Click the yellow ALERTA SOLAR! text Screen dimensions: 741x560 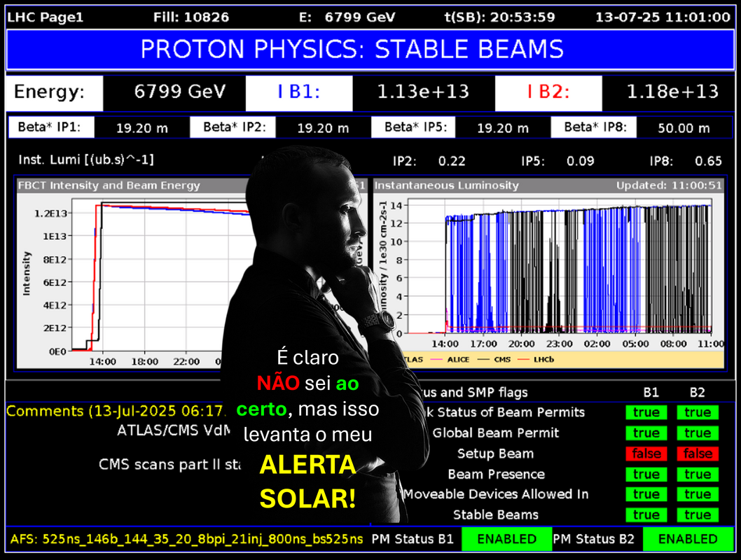coord(307,482)
